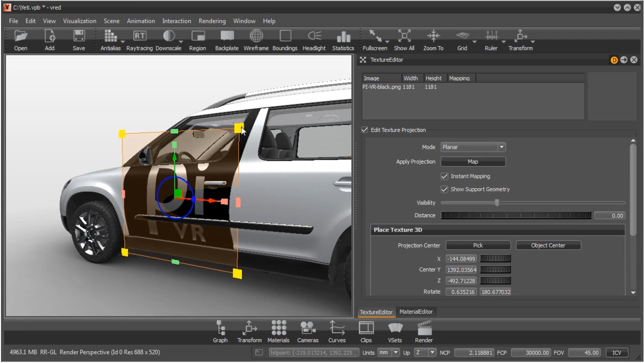The height and width of the screenshot is (363, 644).
Task: Open the Cameras module
Action: (308, 328)
